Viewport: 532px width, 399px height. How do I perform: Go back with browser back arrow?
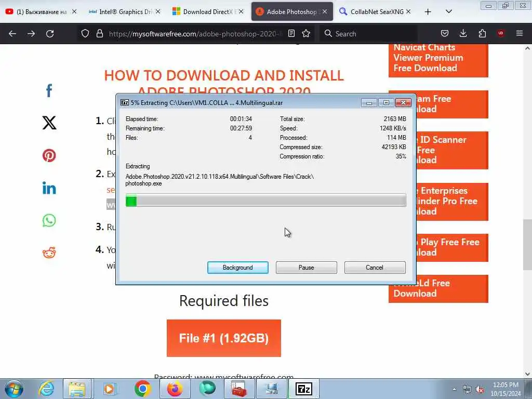[12, 34]
